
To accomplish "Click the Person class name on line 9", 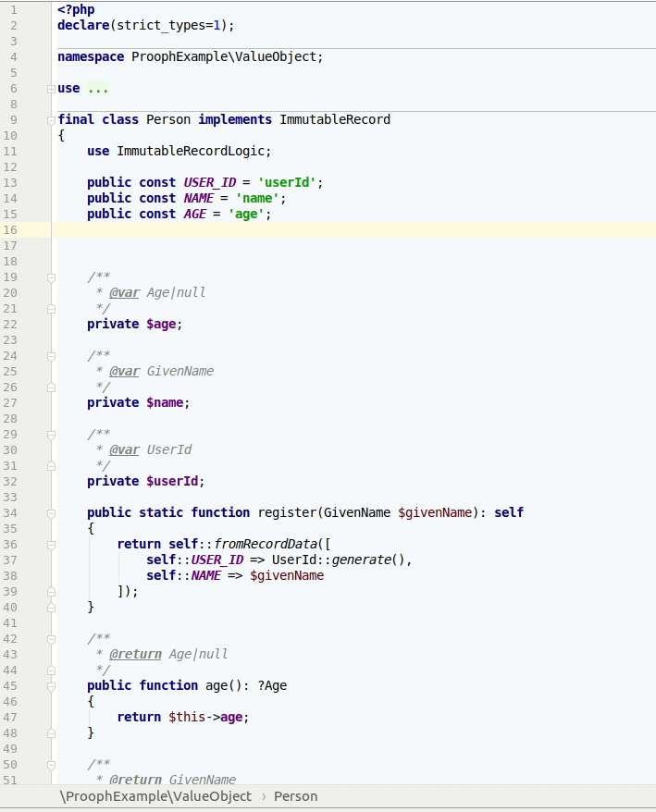I will pyautogui.click(x=168, y=119).
